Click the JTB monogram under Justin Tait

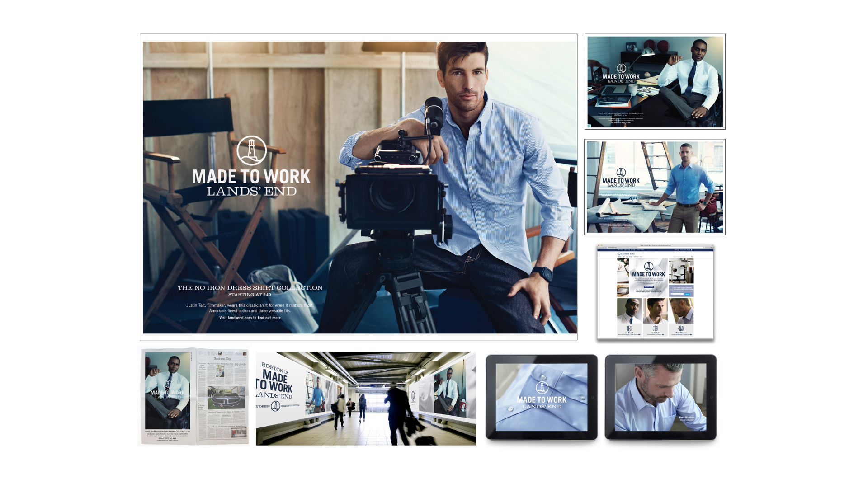[656, 328]
